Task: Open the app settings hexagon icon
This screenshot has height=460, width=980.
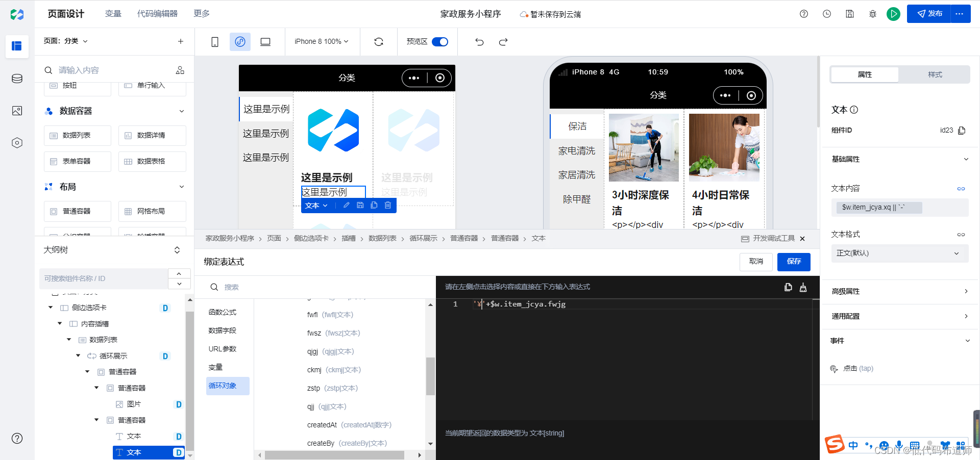Action: (17, 143)
